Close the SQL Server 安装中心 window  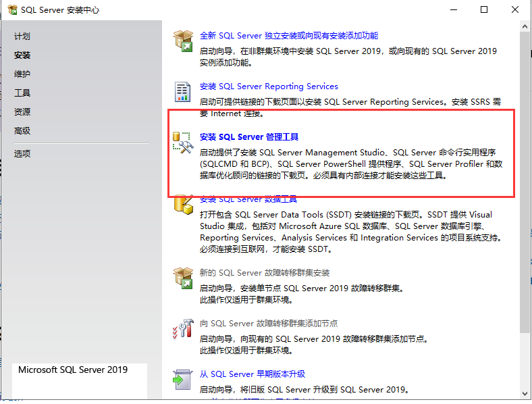[x=515, y=10]
